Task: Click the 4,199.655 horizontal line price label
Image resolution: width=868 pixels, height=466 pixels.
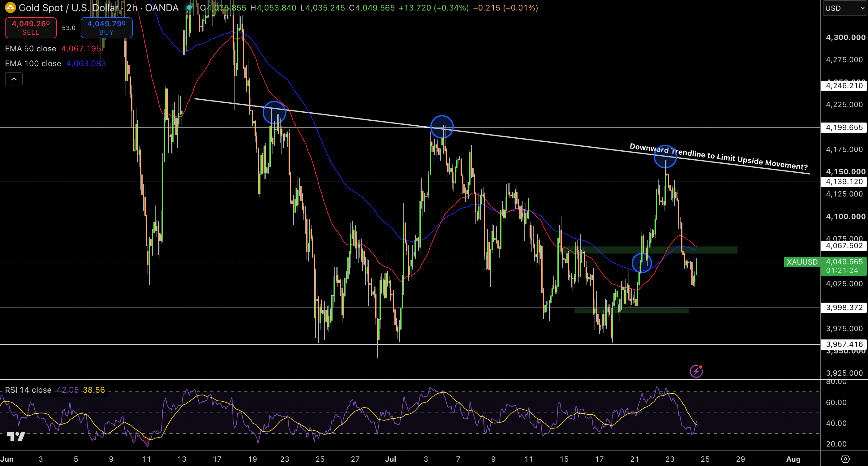Action: click(x=844, y=127)
